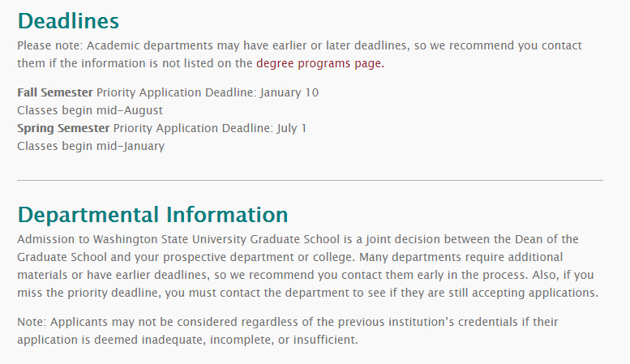Click the horizontal divider between sections
The height and width of the screenshot is (364, 630).
pos(310,180)
